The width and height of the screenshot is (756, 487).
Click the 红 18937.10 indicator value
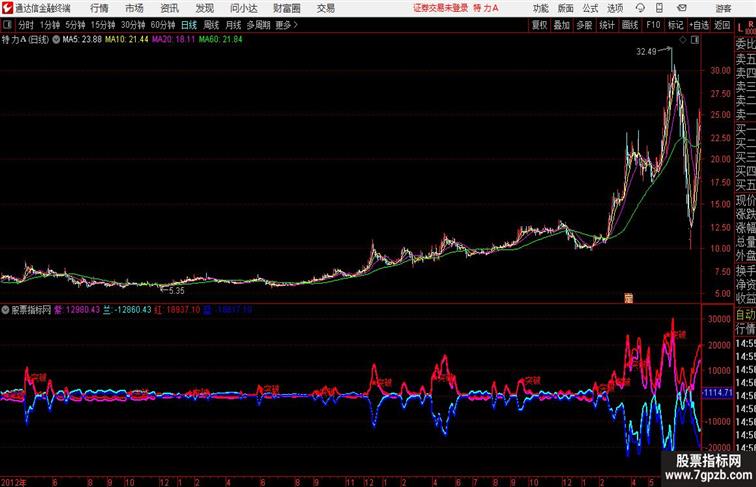point(177,310)
